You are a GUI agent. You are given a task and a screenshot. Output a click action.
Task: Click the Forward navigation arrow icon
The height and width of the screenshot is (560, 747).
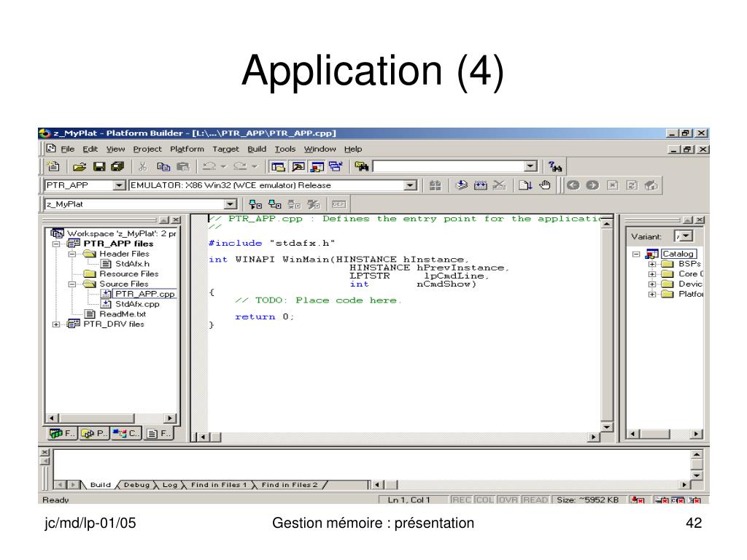click(592, 185)
